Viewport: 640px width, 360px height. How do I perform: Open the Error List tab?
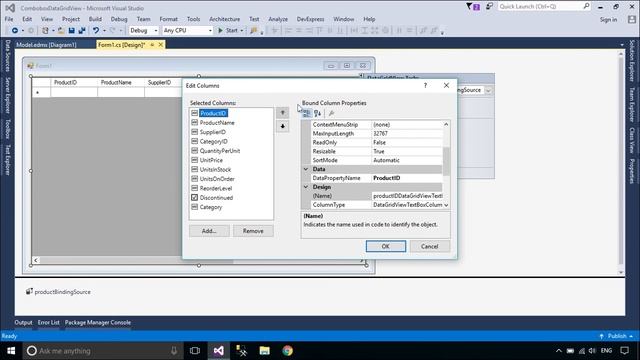click(x=49, y=322)
